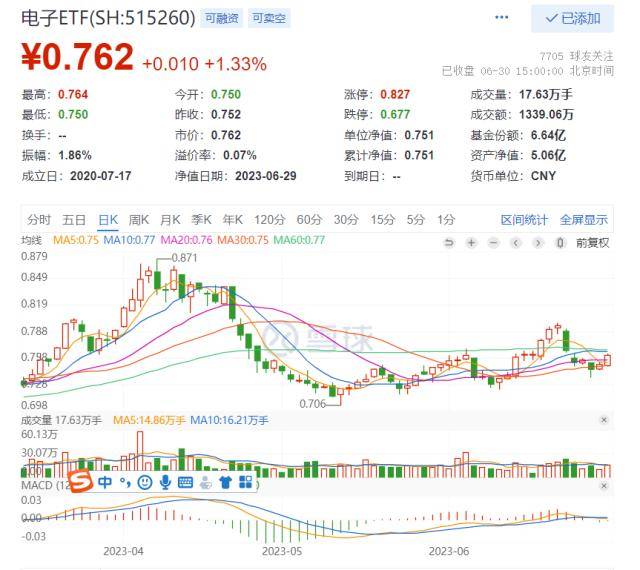Switch to the 五日 chart tab
The image size is (640, 570).
pos(74,220)
